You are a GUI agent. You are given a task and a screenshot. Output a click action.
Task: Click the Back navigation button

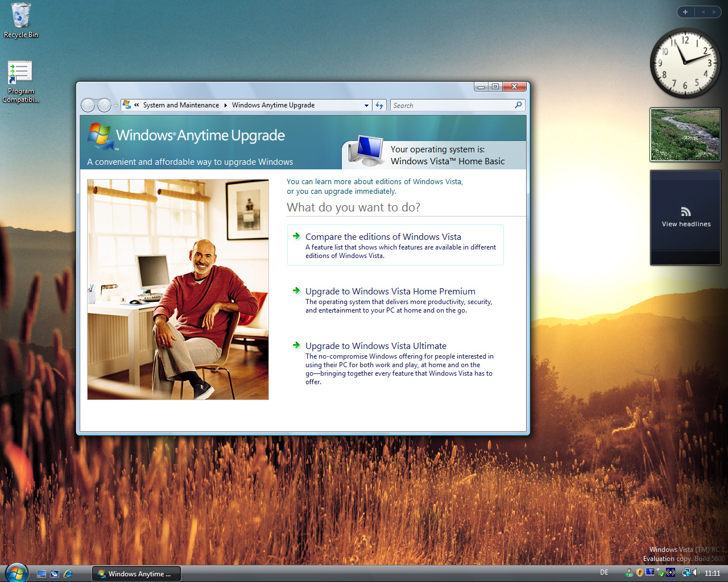pyautogui.click(x=88, y=105)
